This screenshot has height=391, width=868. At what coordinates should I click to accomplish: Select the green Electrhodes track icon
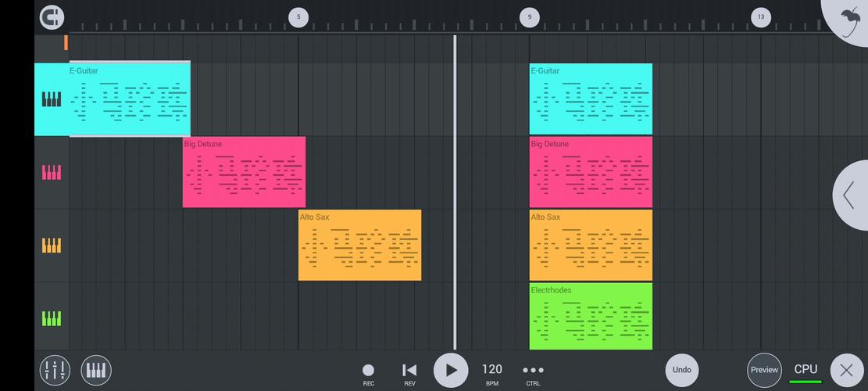pos(52,318)
